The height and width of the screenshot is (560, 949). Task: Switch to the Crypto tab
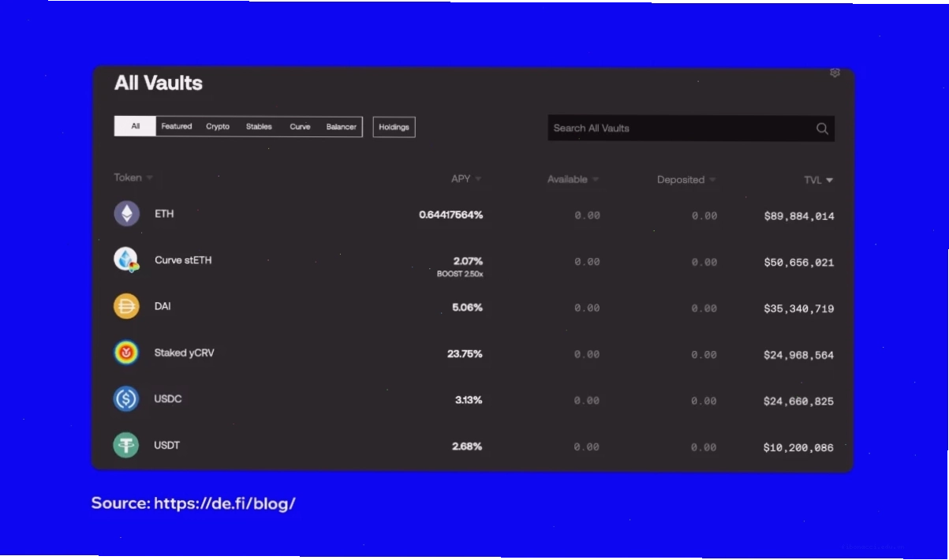pos(218,126)
